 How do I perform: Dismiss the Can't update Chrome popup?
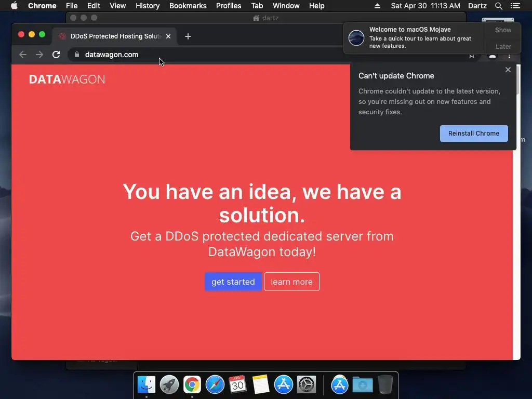click(508, 70)
